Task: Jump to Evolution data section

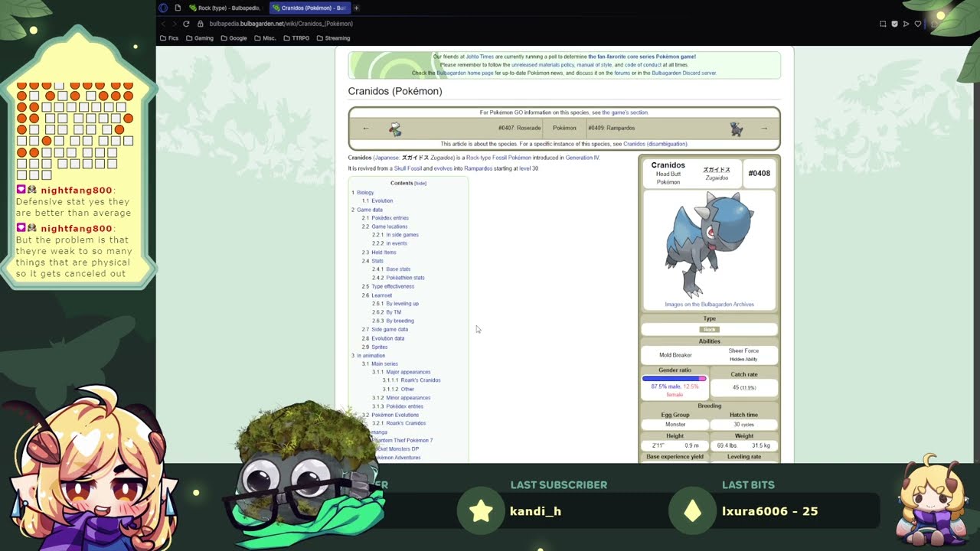Action: click(388, 338)
